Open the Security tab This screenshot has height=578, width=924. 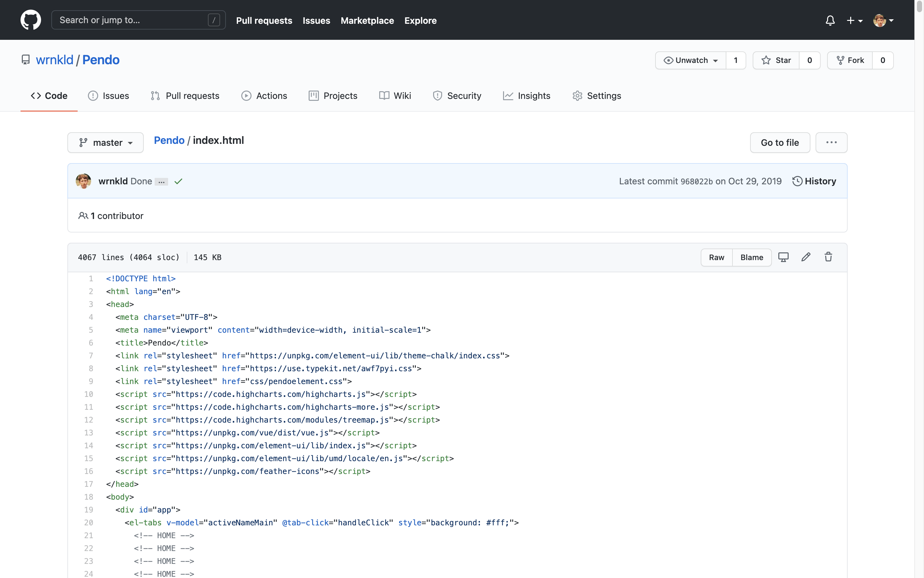tap(457, 96)
